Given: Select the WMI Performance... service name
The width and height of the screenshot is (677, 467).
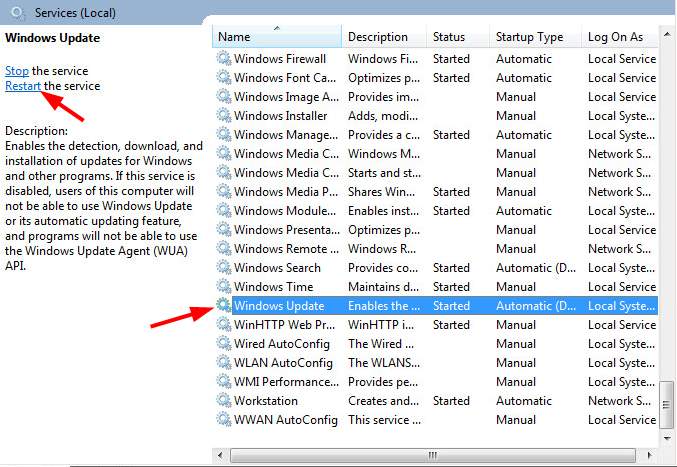Looking at the screenshot, I should click(x=286, y=382).
